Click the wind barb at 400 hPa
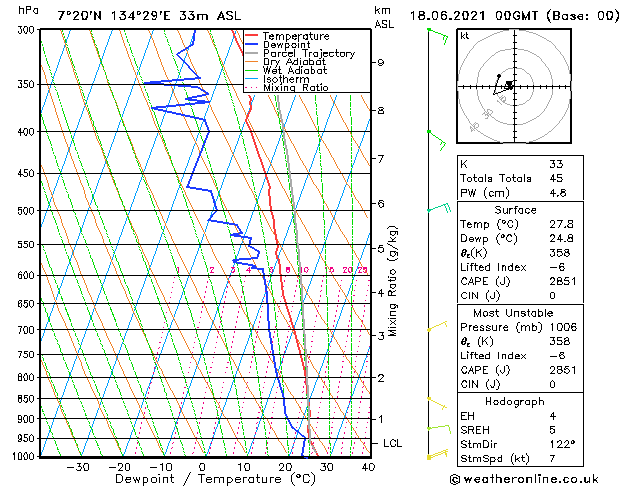Image resolution: width=629 pixels, height=486 pixels. (x=436, y=137)
